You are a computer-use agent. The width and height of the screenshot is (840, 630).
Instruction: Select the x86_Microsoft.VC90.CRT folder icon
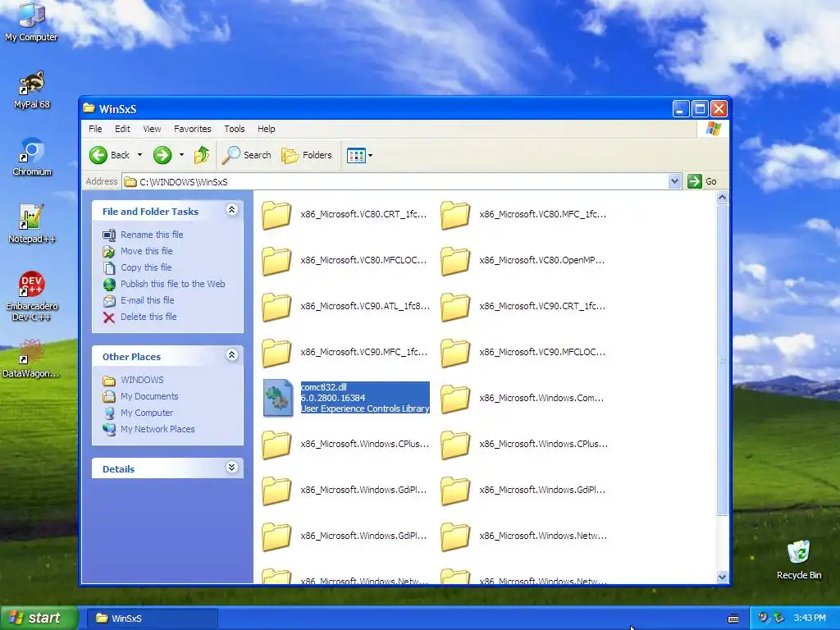pyautogui.click(x=454, y=308)
